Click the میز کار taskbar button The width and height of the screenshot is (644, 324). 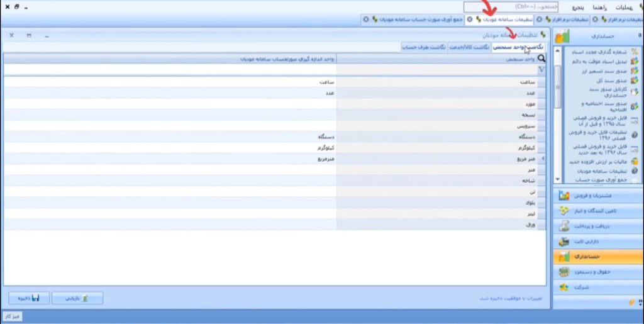tap(13, 316)
